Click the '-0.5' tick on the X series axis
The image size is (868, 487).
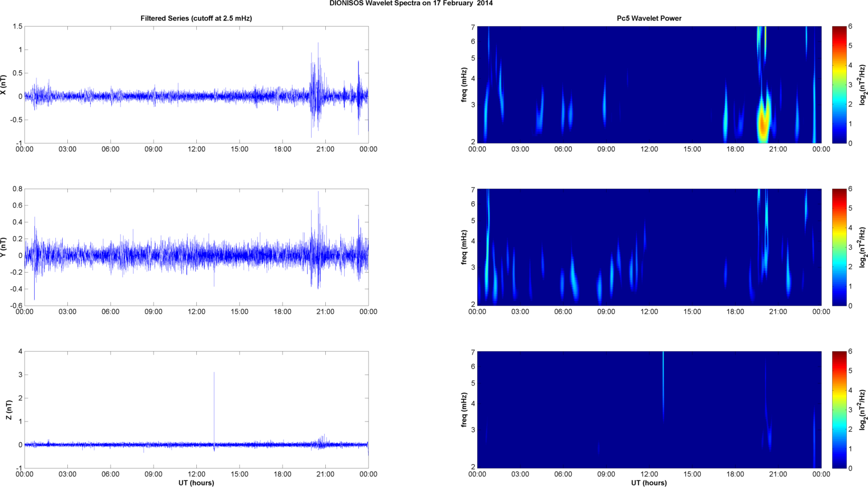click(16, 120)
